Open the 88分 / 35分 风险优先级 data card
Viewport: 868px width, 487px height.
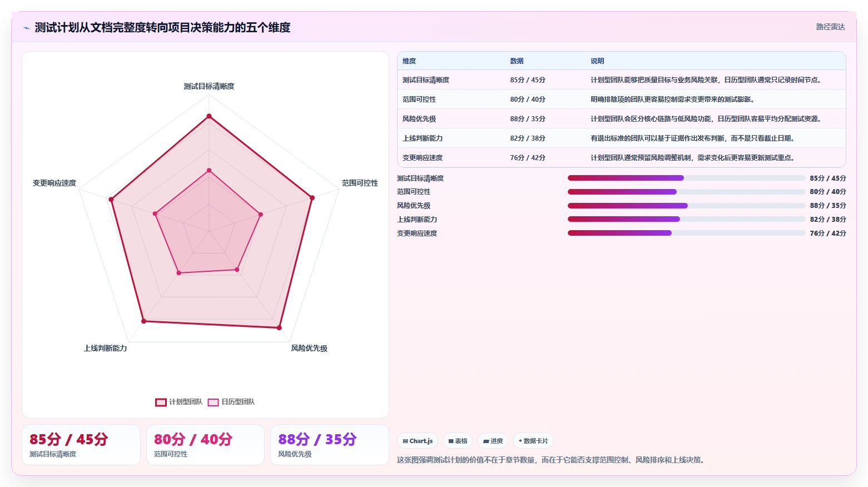pos(330,445)
